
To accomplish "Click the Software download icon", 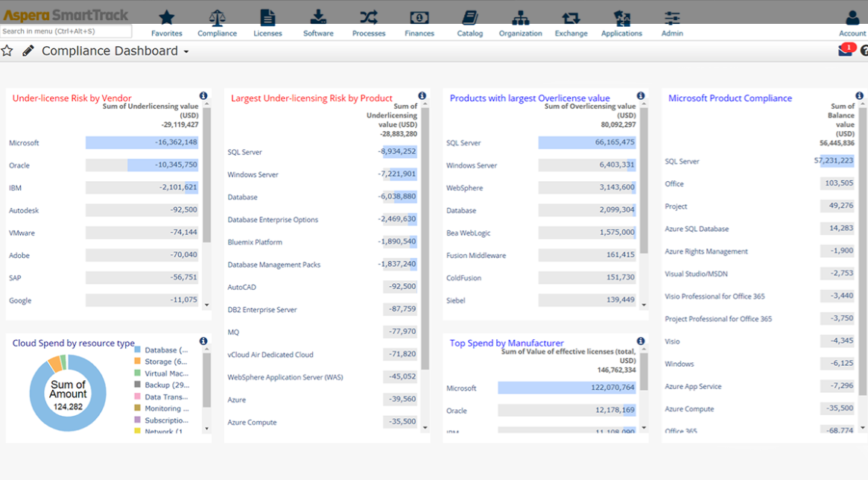I will (318, 16).
